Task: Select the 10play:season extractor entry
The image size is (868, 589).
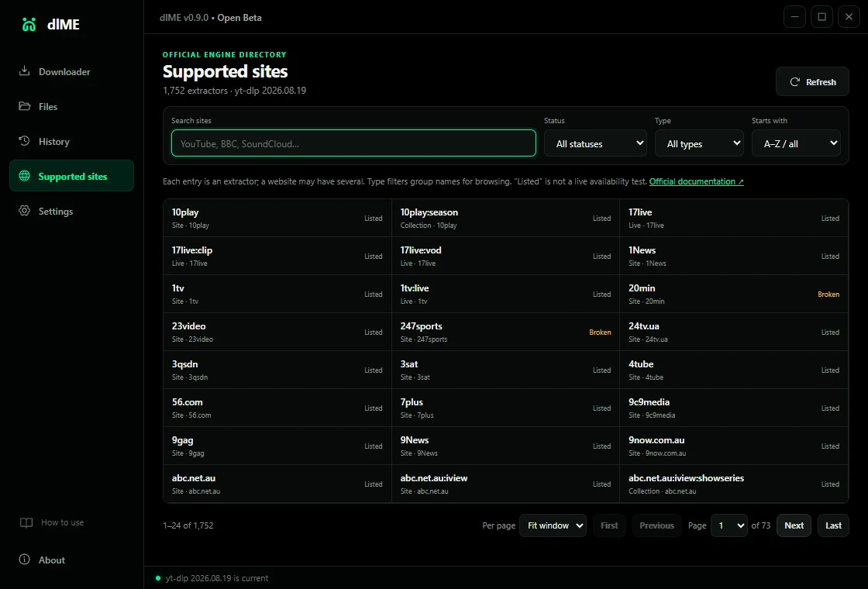Action: [x=505, y=218]
